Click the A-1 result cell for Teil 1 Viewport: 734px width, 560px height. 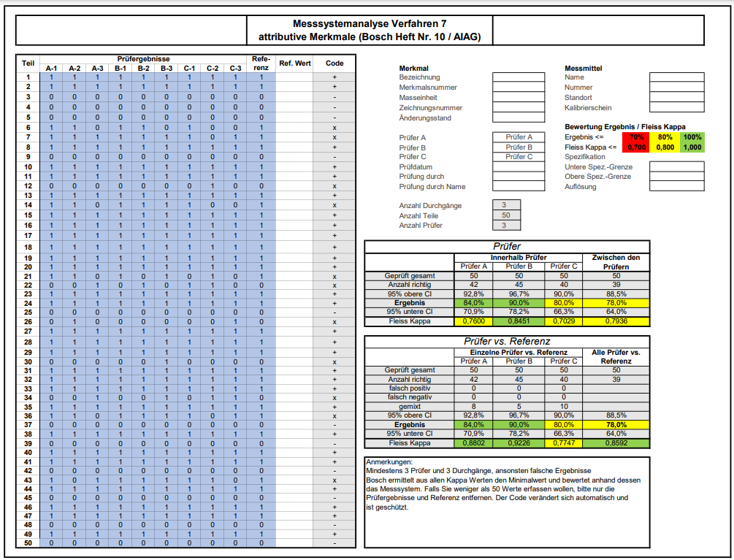(51, 77)
